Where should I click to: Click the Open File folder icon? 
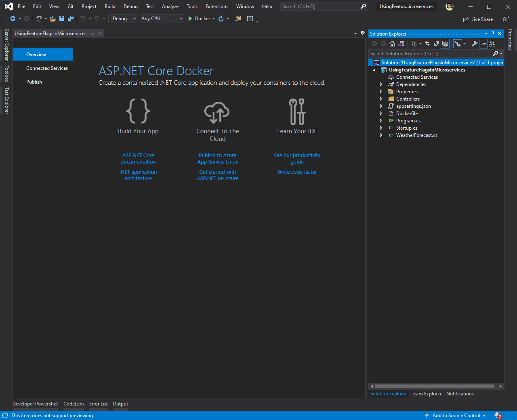[53, 19]
